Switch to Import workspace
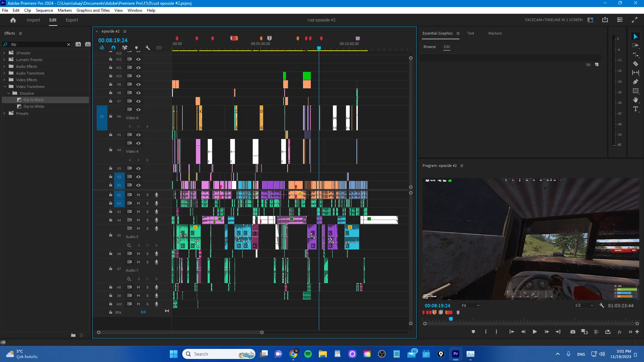The height and width of the screenshot is (362, 644). point(33,20)
